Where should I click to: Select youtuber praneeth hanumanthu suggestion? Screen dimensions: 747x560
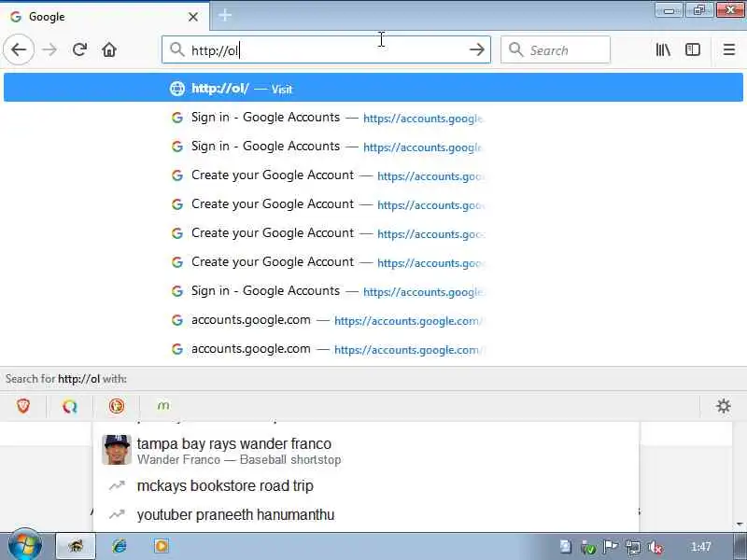tap(366, 515)
